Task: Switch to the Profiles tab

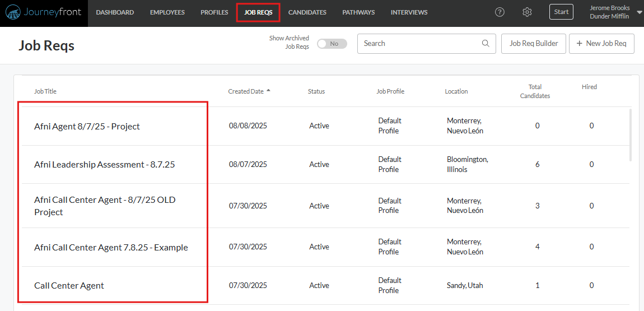Action: tap(214, 12)
